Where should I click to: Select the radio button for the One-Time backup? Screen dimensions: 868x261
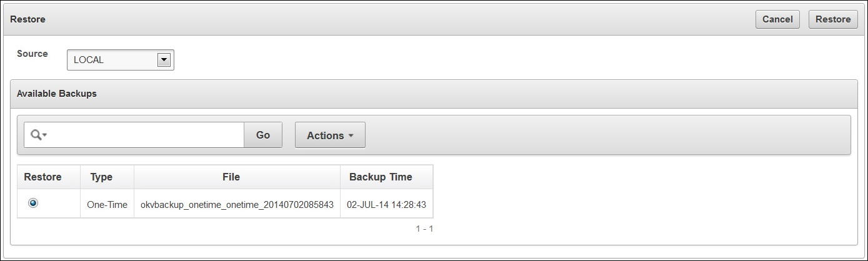point(33,203)
